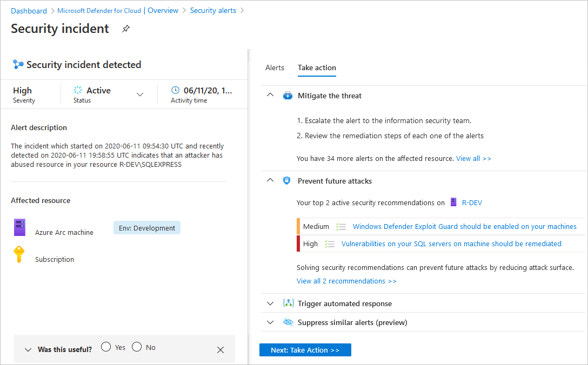The width and height of the screenshot is (588, 365).
Task: Click the Prevent future attacks shield icon
Action: pos(287,181)
